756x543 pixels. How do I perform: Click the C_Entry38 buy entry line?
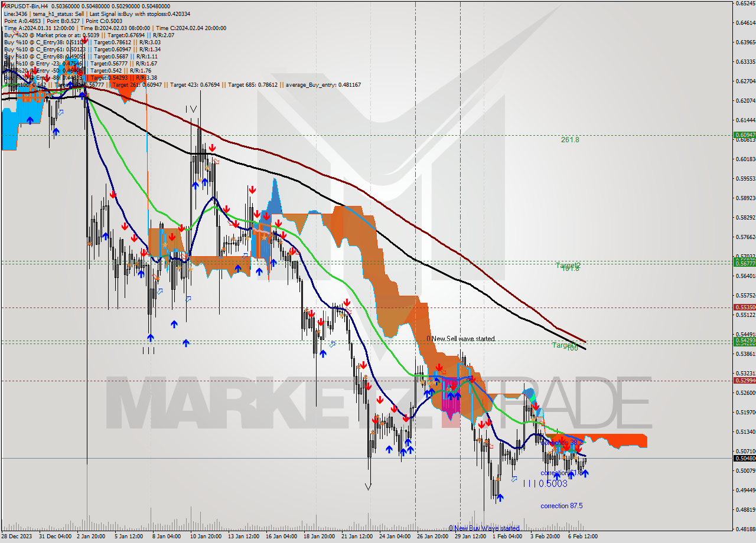pyautogui.click(x=82, y=42)
